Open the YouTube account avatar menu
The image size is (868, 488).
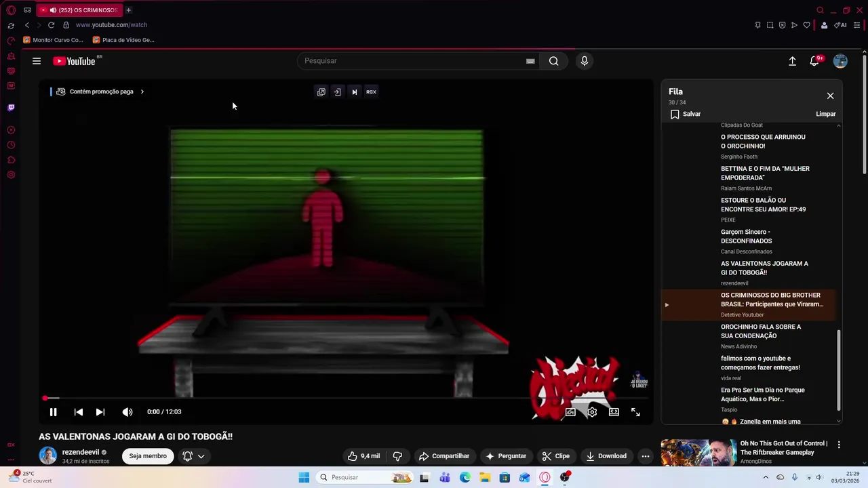[x=840, y=61]
